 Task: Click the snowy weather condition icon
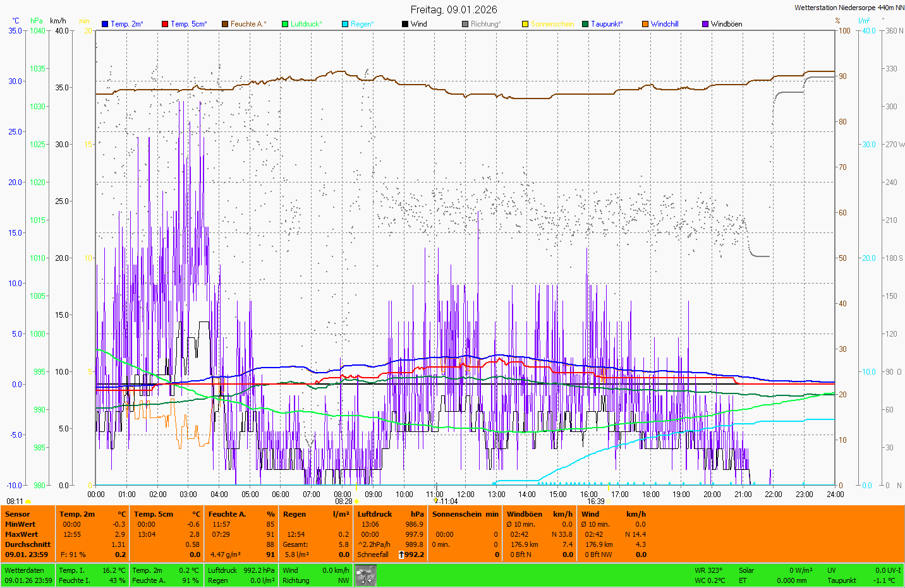point(366,575)
